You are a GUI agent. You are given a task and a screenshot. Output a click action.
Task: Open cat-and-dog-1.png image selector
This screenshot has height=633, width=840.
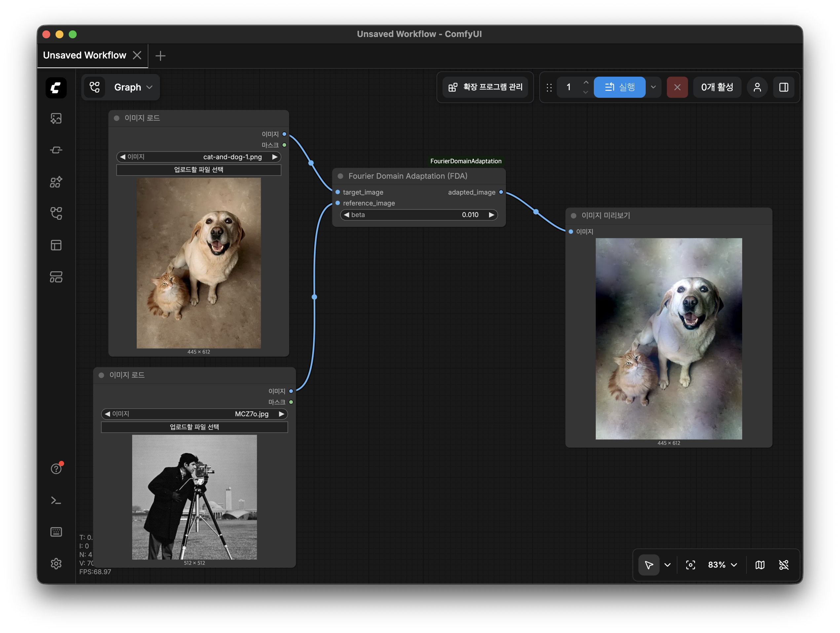[199, 157]
